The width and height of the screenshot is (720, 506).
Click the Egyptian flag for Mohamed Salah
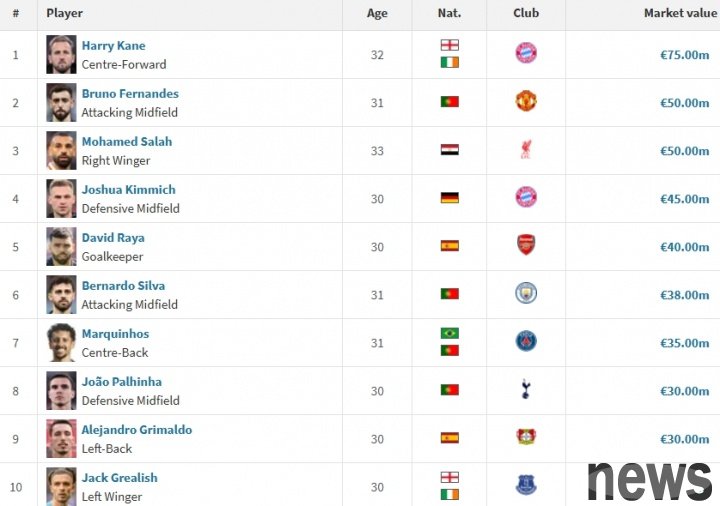click(449, 150)
